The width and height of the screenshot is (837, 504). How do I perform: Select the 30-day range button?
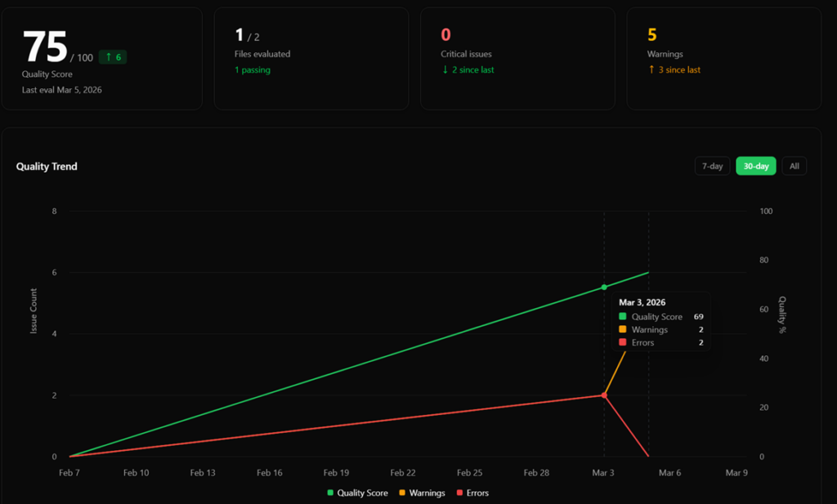(755, 166)
